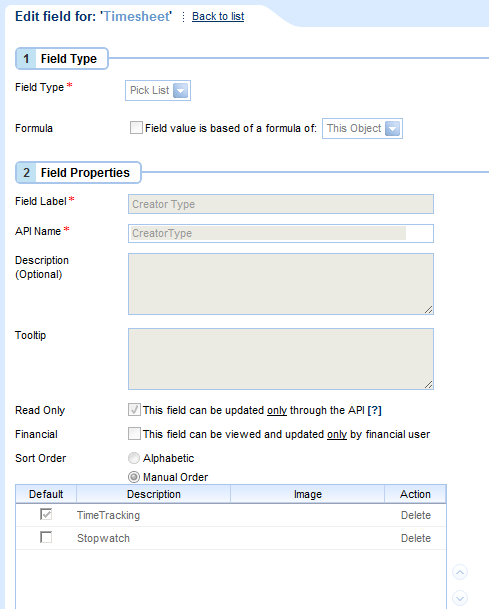This screenshot has width=489, height=609.
Task: Click the move down arrow icon
Action: tap(460, 598)
